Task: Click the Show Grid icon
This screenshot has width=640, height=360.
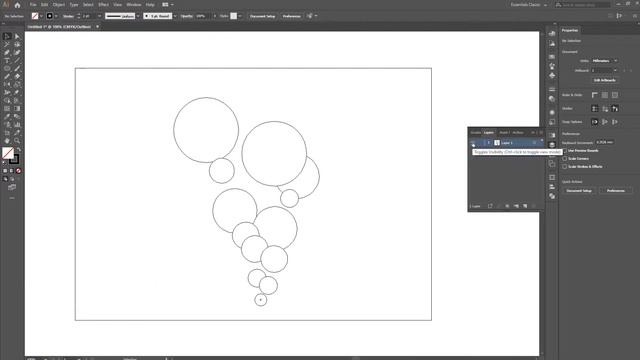Action: point(604,95)
